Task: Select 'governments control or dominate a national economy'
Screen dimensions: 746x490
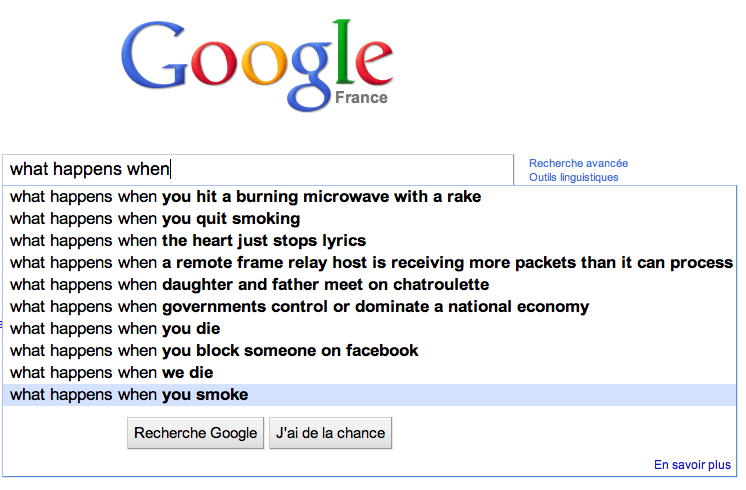Action: pos(370,306)
